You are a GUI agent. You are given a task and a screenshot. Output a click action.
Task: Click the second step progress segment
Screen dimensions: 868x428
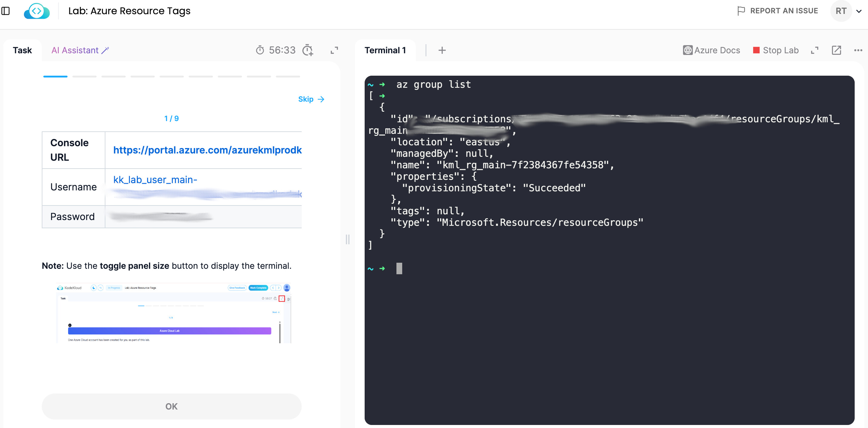(84, 77)
